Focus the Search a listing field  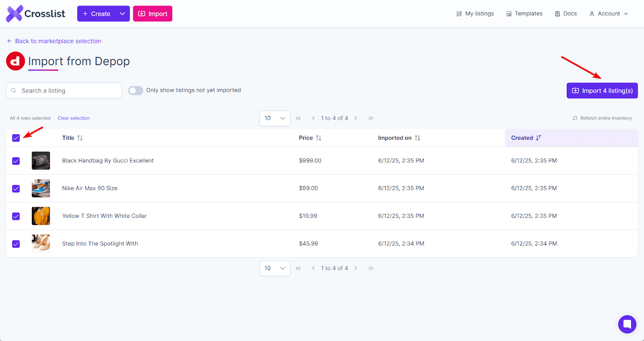pos(64,91)
